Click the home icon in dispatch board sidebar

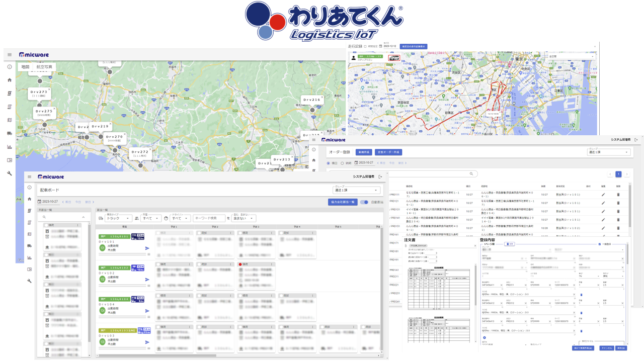tap(30, 199)
